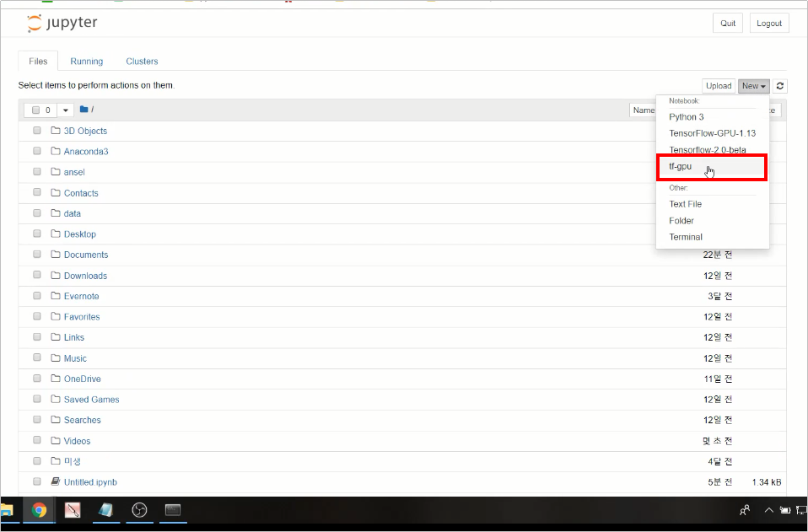Viewport: 808px width, 532px height.
Task: Open the Untitled.ipynb notebook link
Action: coord(90,482)
